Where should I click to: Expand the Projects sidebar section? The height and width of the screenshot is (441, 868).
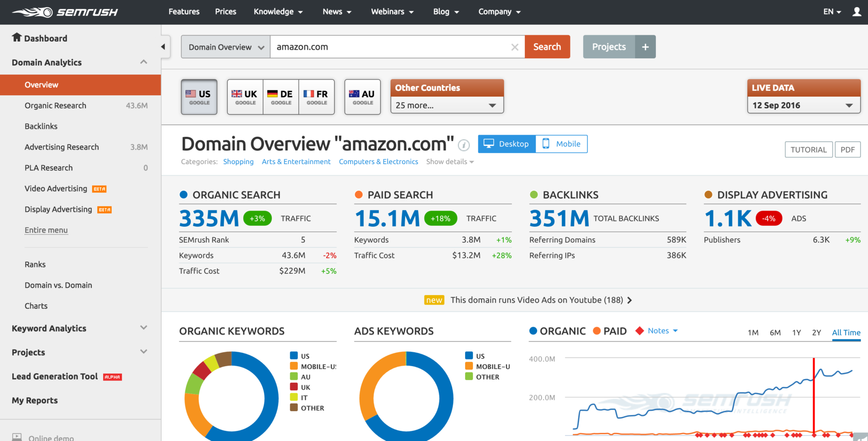coord(144,352)
